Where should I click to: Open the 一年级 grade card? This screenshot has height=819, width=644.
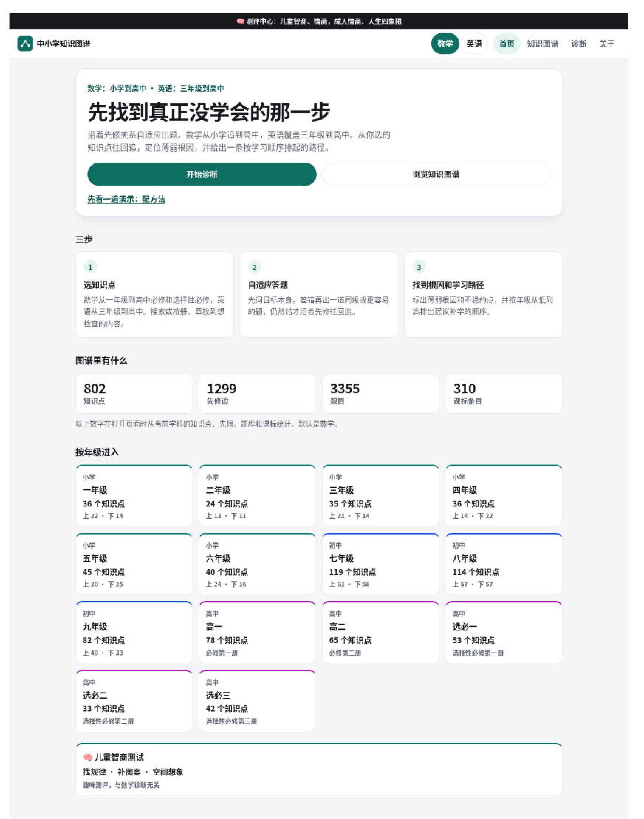pos(134,495)
